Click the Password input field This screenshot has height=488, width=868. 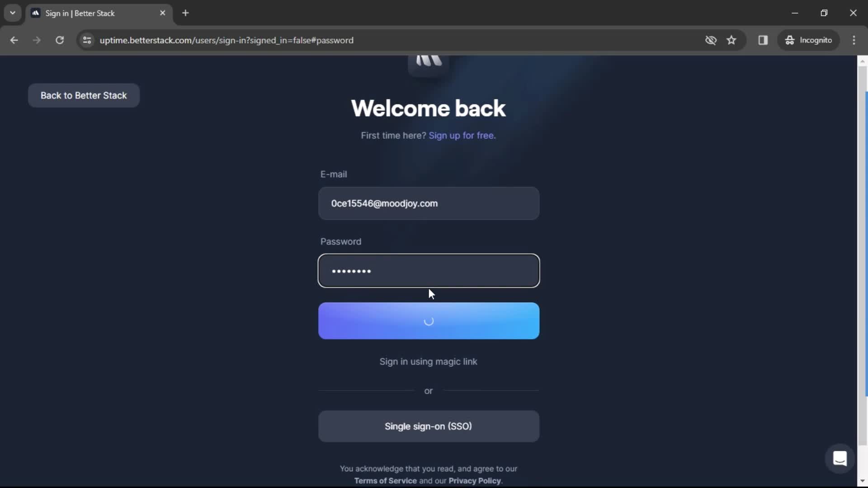click(x=429, y=271)
